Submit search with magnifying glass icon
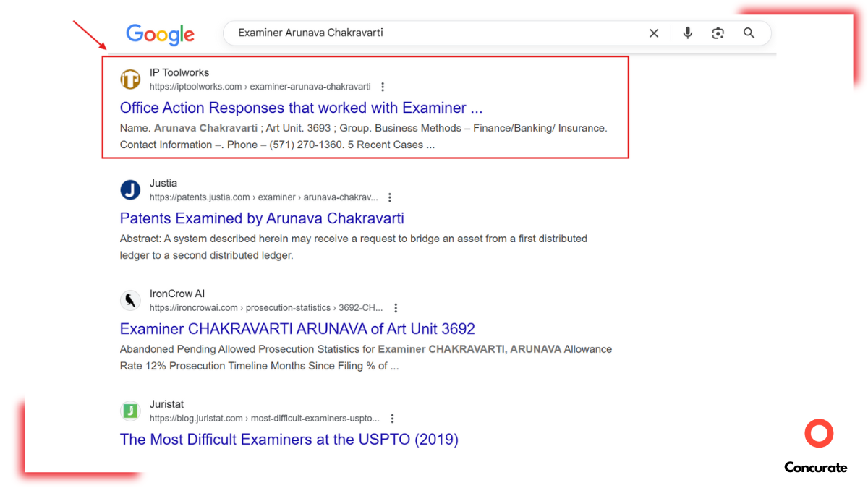Screen dimensions: 868x488 pos(749,33)
